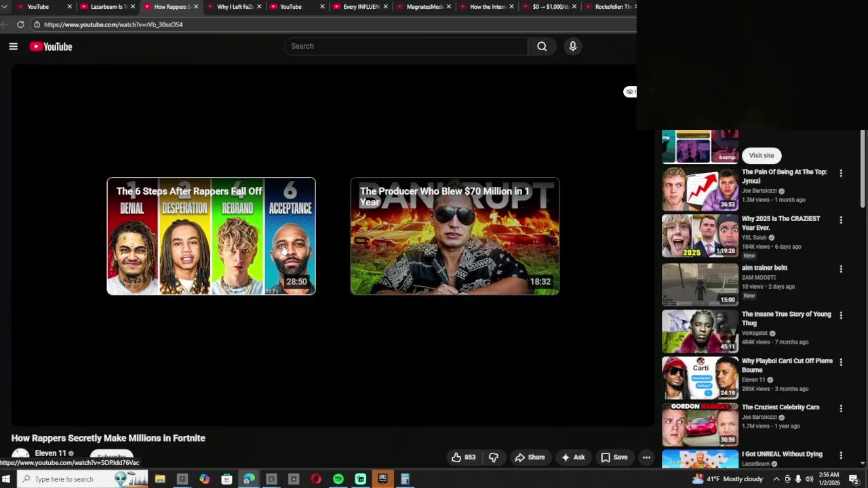Image resolution: width=868 pixels, height=488 pixels.
Task: Open Opera browser in taskbar
Action: click(x=316, y=479)
